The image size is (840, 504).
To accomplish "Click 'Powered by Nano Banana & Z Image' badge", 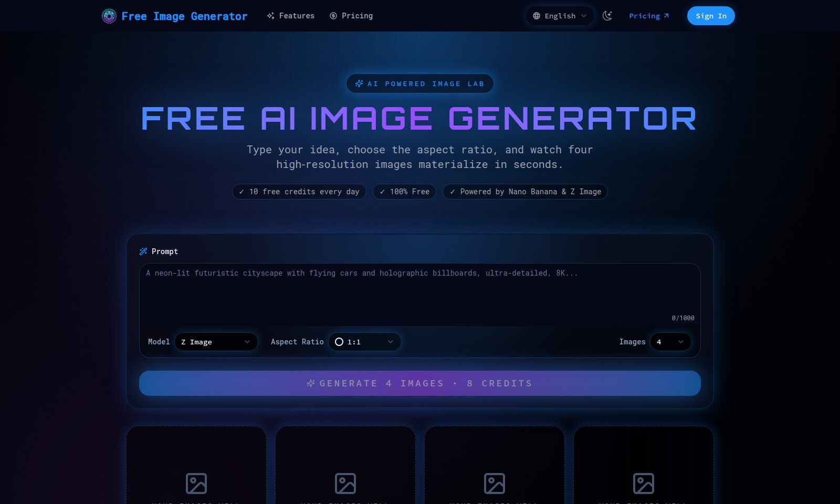I will tap(525, 192).
